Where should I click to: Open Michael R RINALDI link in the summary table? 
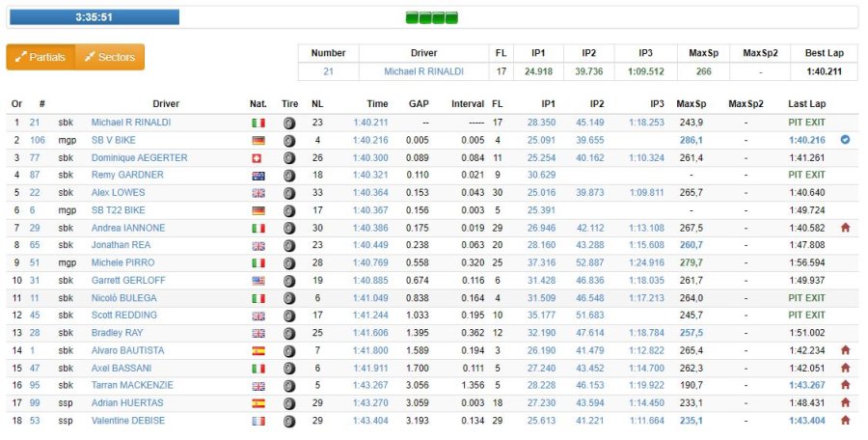[423, 71]
